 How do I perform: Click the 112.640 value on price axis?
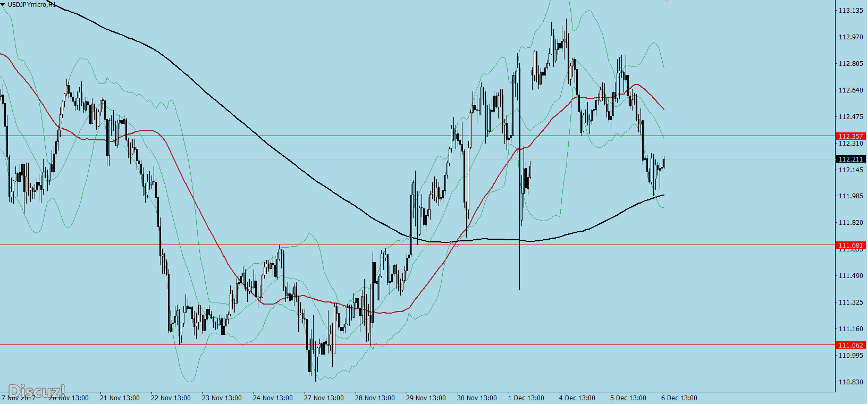pos(850,90)
